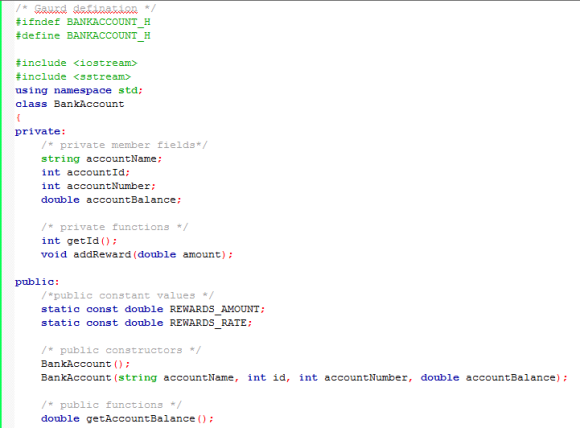
Task: Click the "using namespace std" statement
Action: pos(79,90)
